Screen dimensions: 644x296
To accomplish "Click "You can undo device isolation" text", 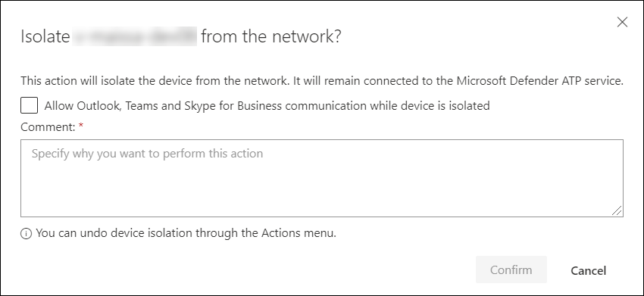I will pos(114,233).
